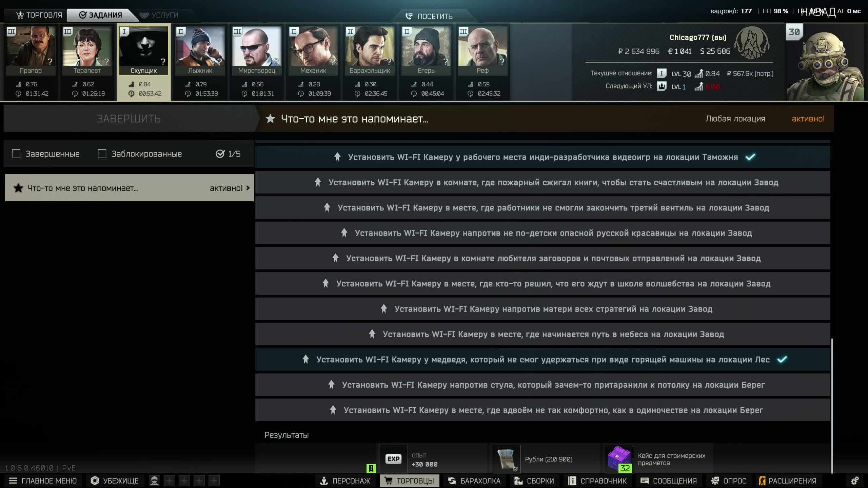Click the skull group member icon
This screenshot has height=488, width=868.
click(x=154, y=481)
